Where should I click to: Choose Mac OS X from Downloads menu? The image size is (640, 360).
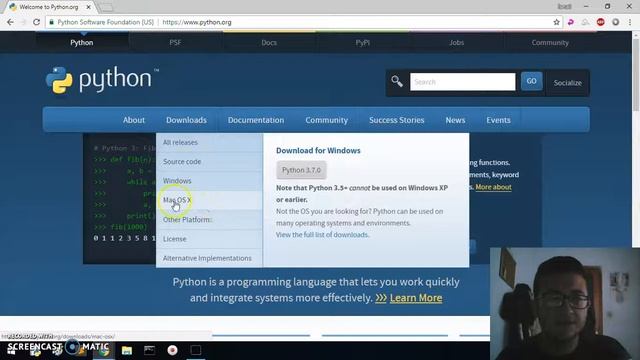209,200
